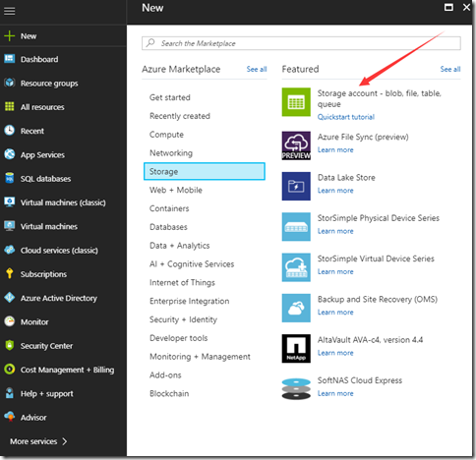Click Learn more under Backup and Site Recovery
The image size is (476, 460).
click(x=335, y=313)
